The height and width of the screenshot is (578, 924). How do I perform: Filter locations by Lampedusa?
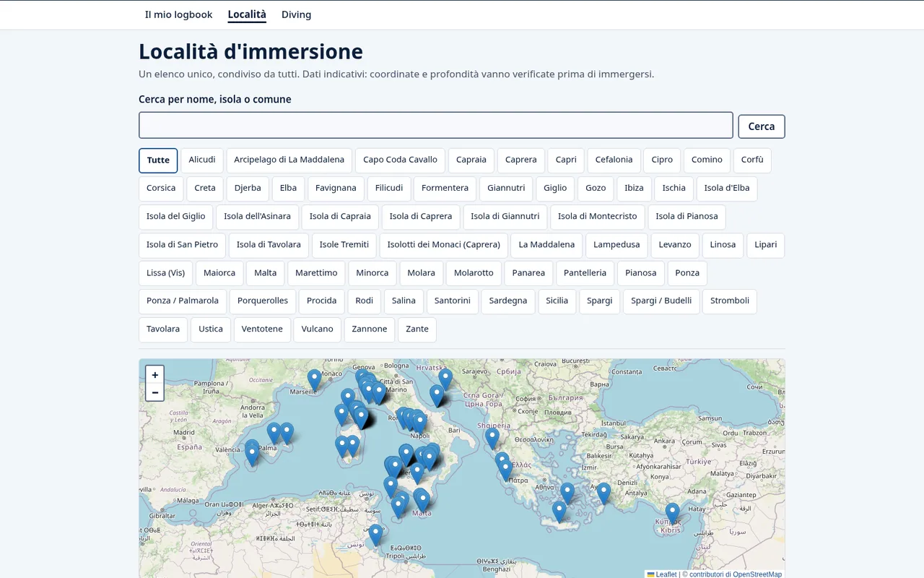coord(616,245)
